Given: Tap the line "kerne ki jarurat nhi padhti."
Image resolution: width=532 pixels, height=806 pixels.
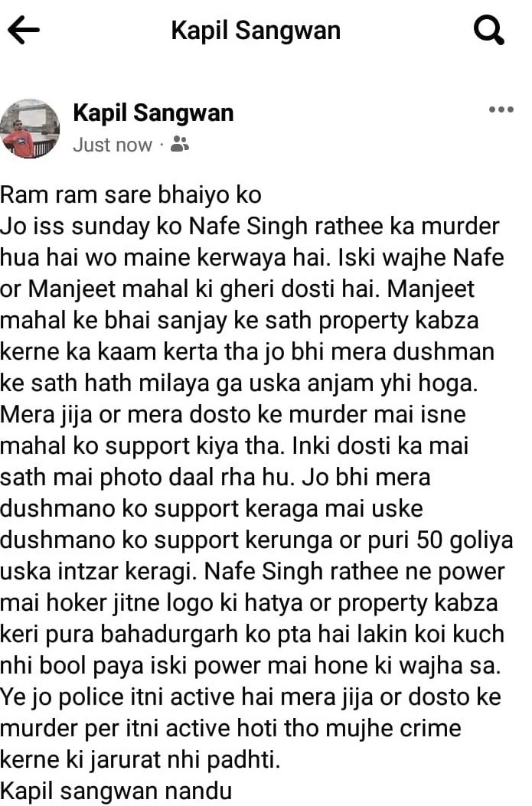Looking at the screenshot, I should [x=140, y=760].
